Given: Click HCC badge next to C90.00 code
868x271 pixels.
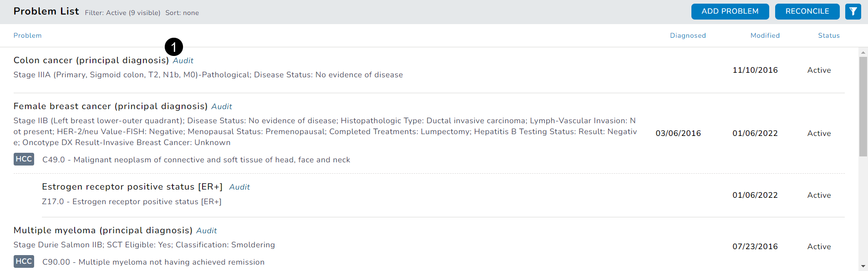Looking at the screenshot, I should 24,261.
